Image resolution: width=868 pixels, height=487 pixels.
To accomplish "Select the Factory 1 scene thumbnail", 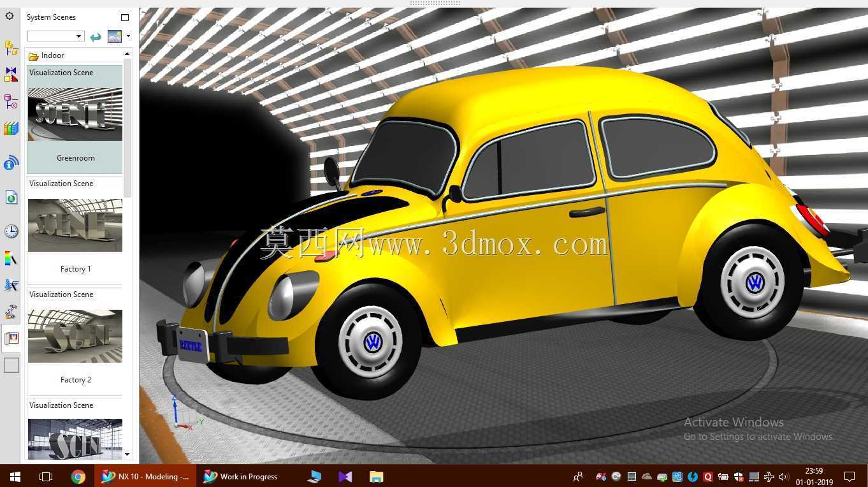I will click(75, 225).
